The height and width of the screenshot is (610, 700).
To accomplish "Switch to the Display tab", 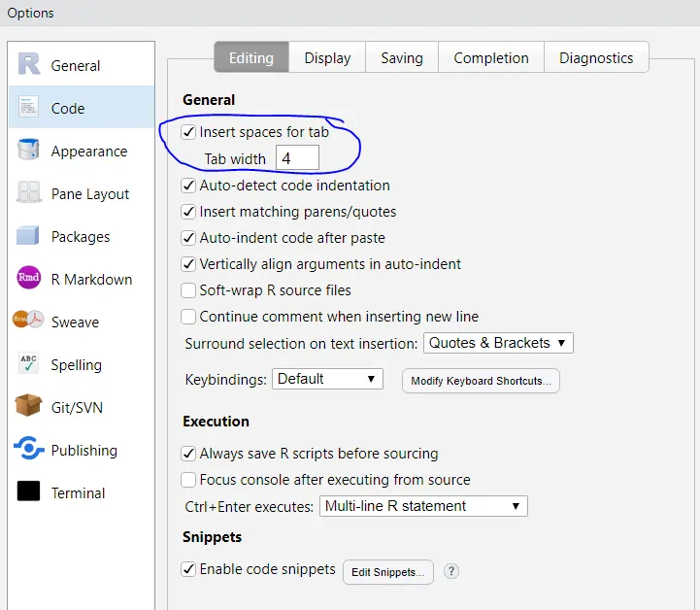I will point(327,58).
